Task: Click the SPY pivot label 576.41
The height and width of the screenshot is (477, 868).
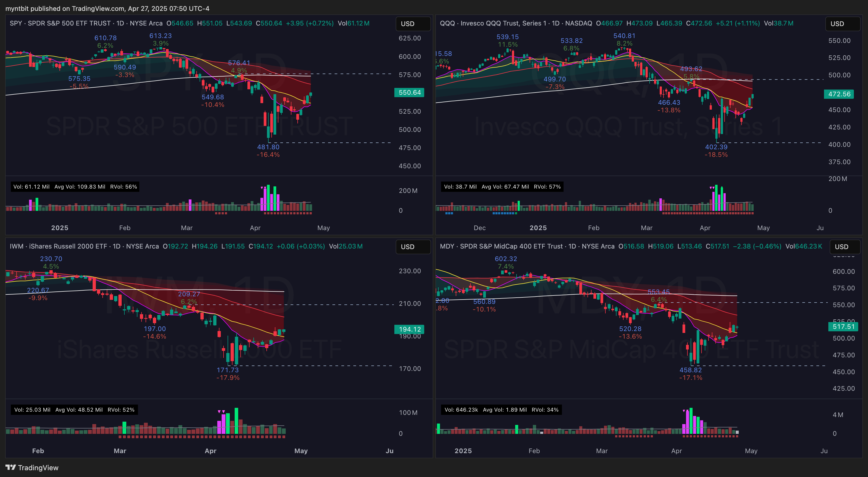Action: [x=239, y=63]
